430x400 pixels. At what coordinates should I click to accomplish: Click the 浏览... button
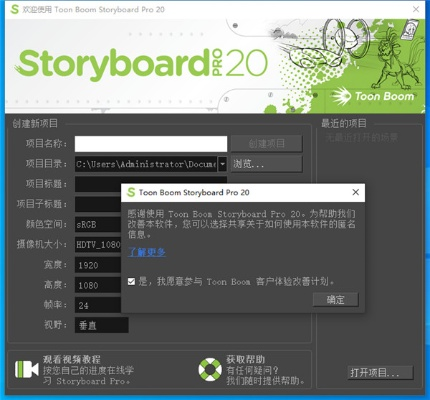[267, 164]
